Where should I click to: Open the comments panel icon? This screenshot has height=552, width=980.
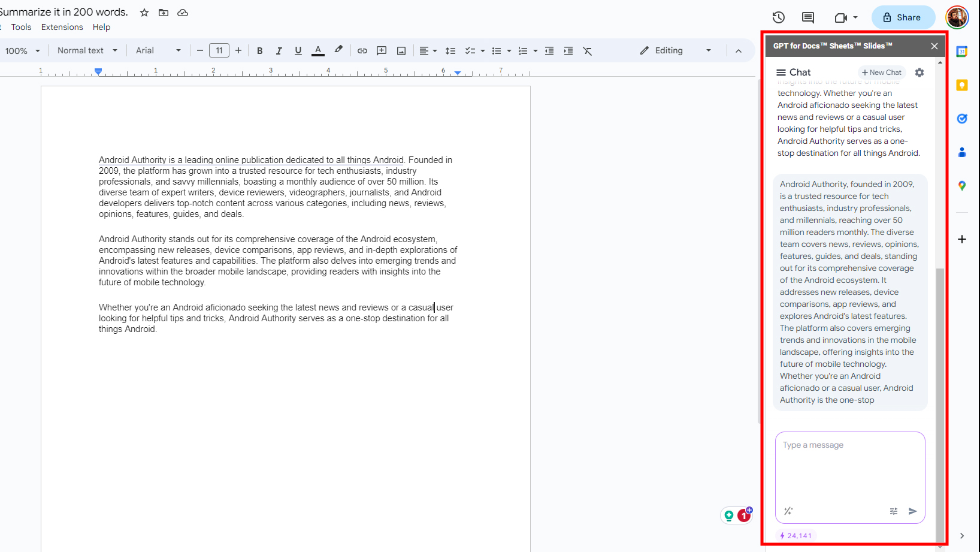tap(807, 17)
